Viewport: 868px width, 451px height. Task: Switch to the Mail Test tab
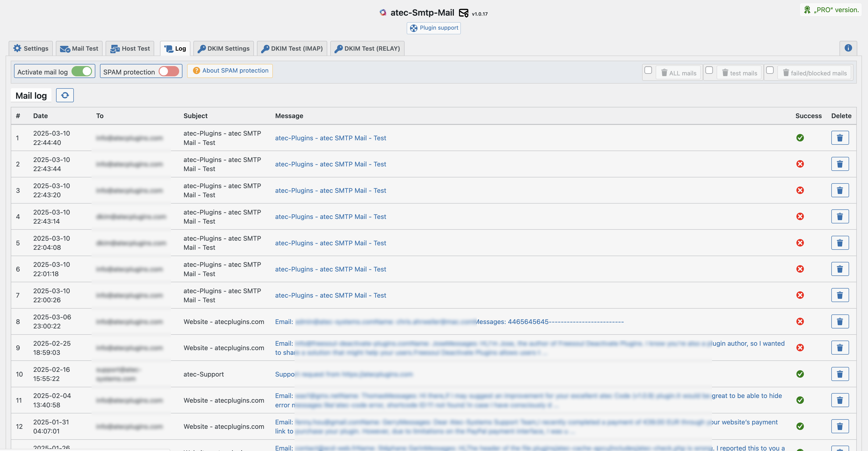[79, 49]
